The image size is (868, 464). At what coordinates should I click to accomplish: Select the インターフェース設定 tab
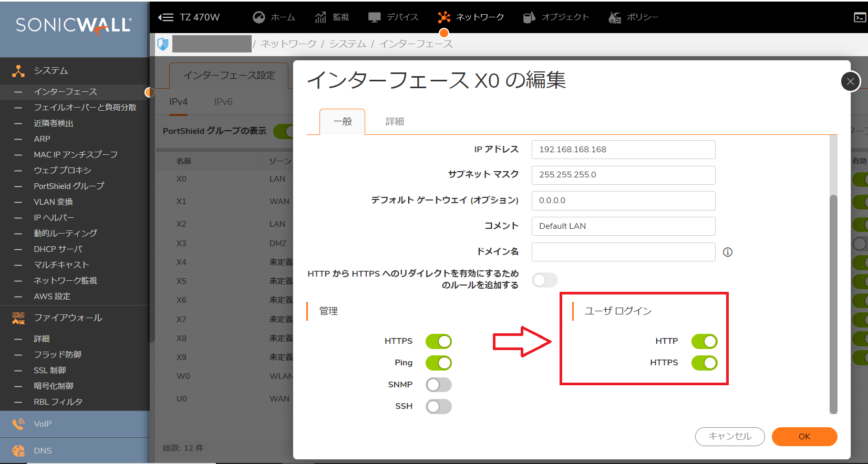(x=229, y=76)
